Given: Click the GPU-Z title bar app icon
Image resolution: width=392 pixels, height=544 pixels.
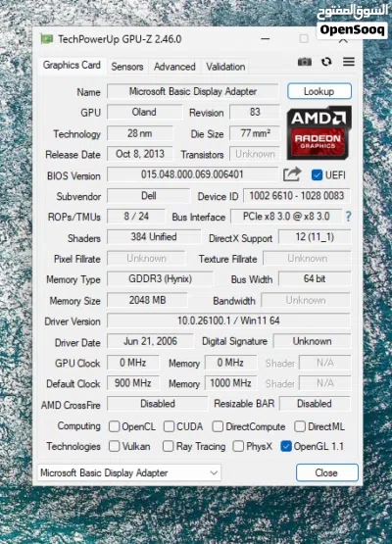Looking at the screenshot, I should tap(47, 39).
